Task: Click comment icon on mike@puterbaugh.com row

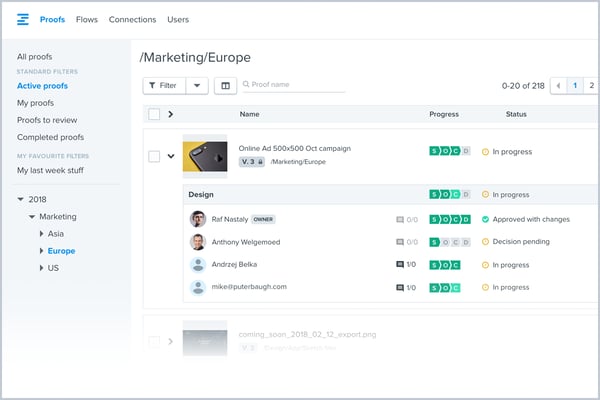Action: [401, 288]
